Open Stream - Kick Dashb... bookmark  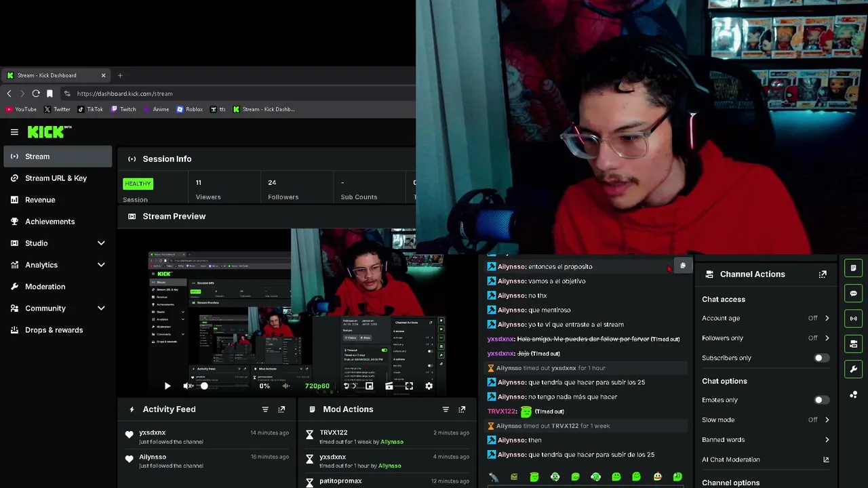(264, 109)
